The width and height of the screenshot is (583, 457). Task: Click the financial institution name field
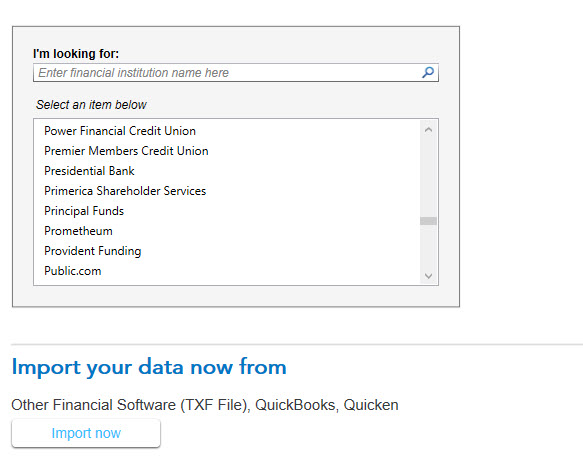pyautogui.click(x=236, y=73)
